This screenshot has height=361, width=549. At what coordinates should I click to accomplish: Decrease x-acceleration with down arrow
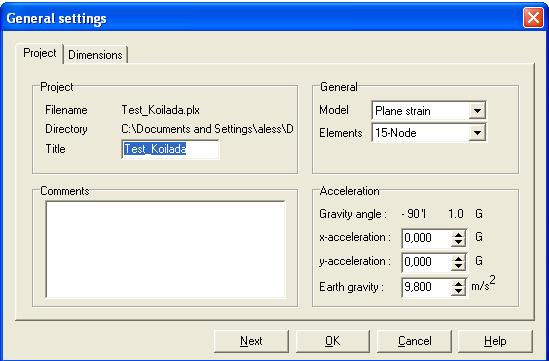click(x=458, y=243)
